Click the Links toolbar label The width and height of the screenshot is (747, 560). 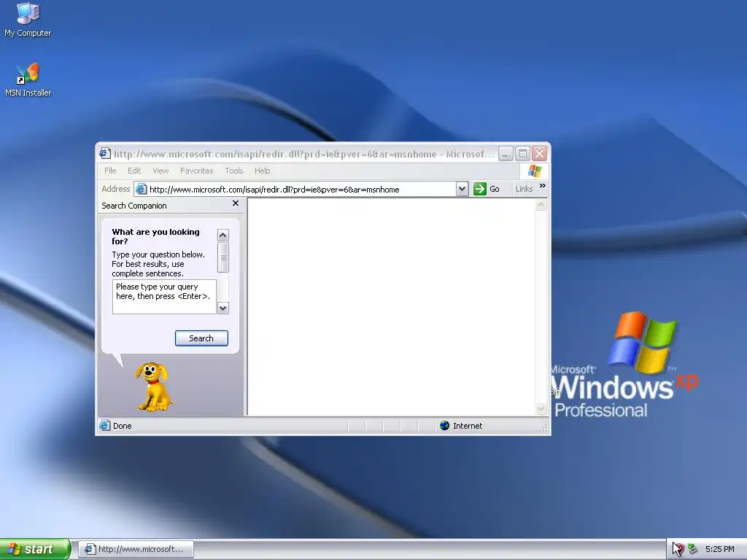[x=524, y=189]
